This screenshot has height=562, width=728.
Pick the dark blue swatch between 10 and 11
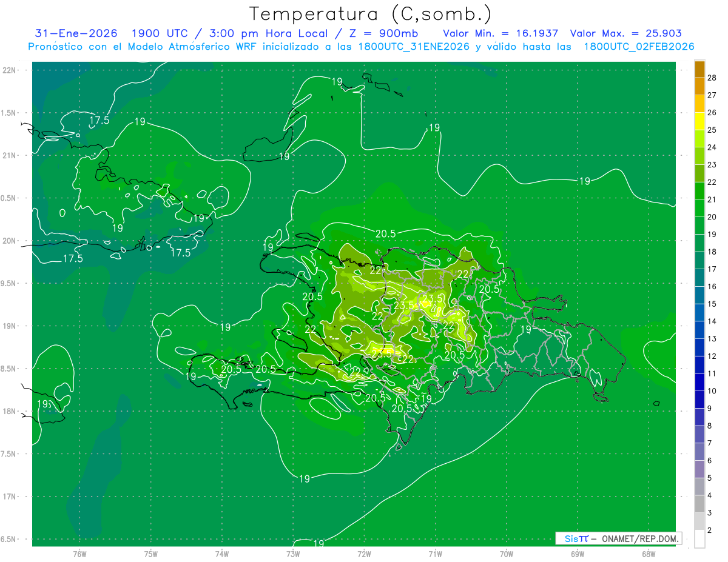(x=699, y=383)
